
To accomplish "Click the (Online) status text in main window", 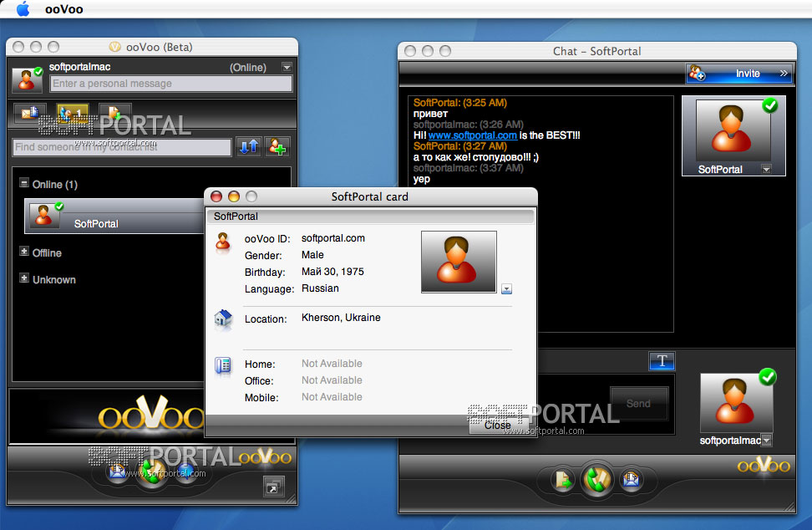I will point(248,68).
